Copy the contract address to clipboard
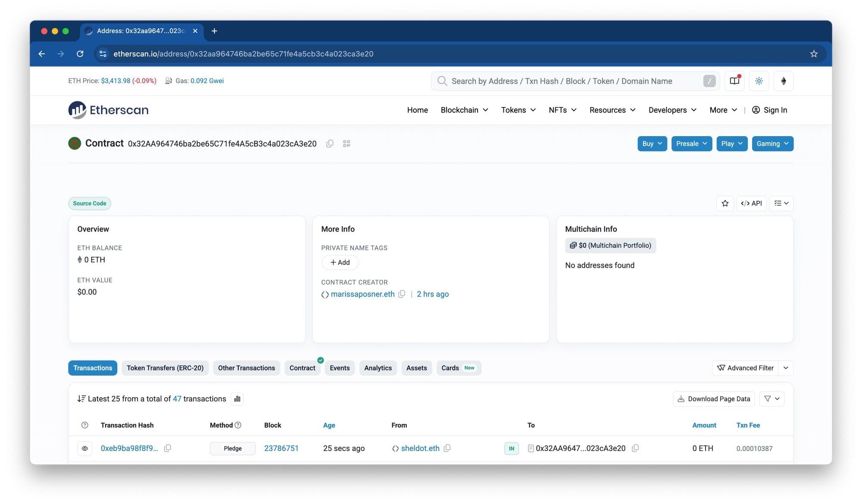862x504 pixels. pos(330,143)
